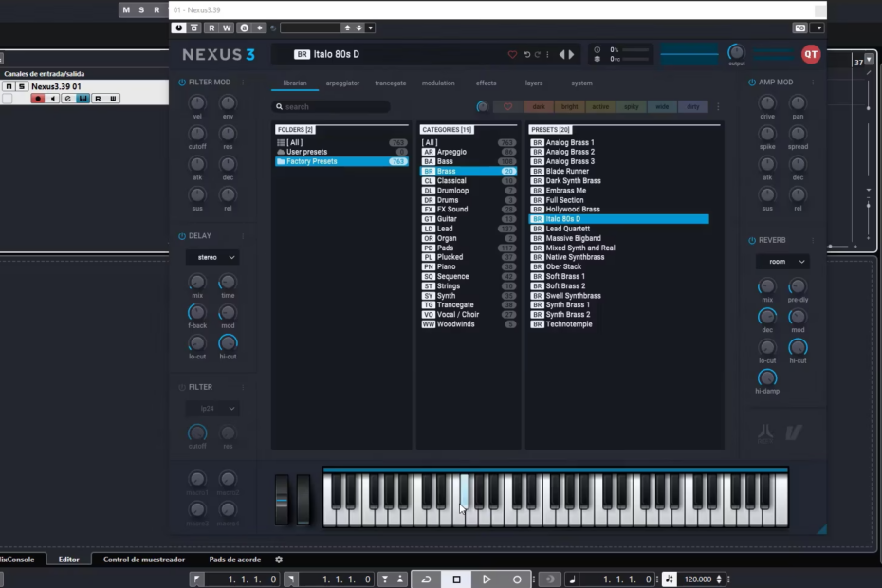Click the blue round icon before tag filters
Screen dimensions: 882x588
click(x=482, y=106)
